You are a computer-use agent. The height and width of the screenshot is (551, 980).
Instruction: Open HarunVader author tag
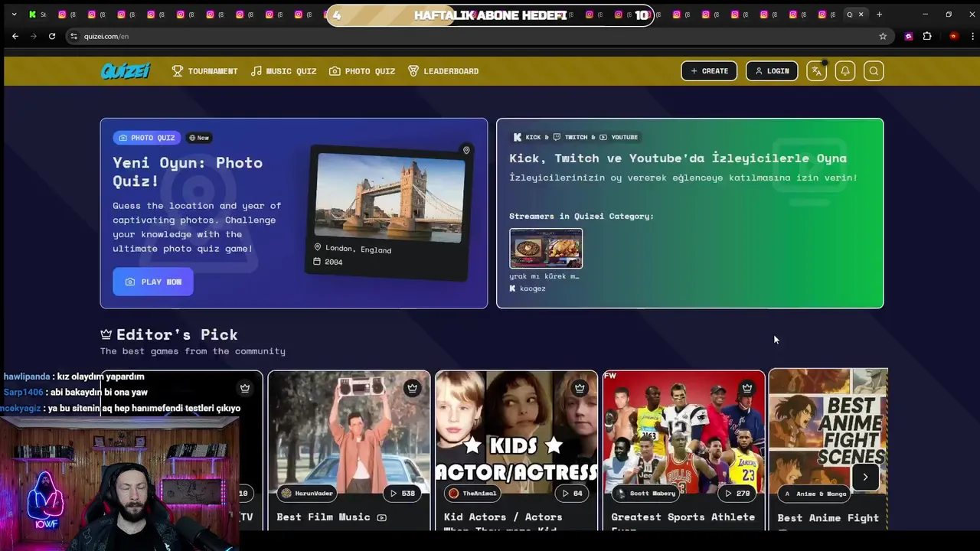pyautogui.click(x=307, y=494)
